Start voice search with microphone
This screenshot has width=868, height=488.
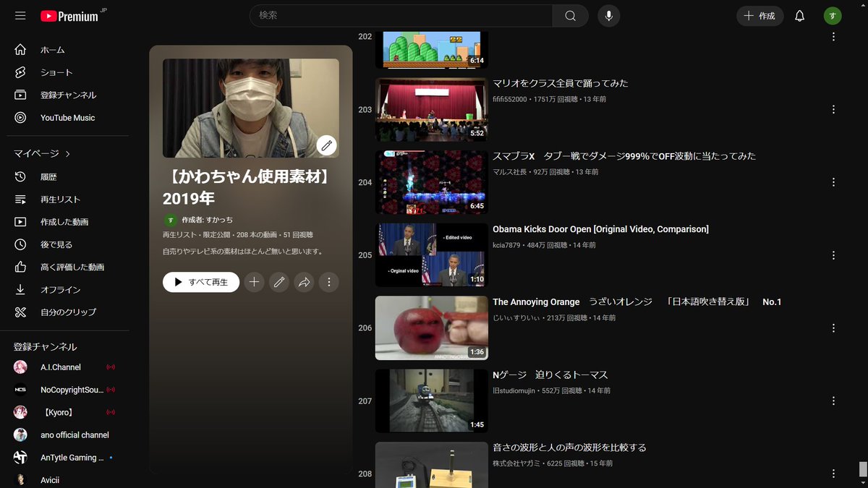608,16
